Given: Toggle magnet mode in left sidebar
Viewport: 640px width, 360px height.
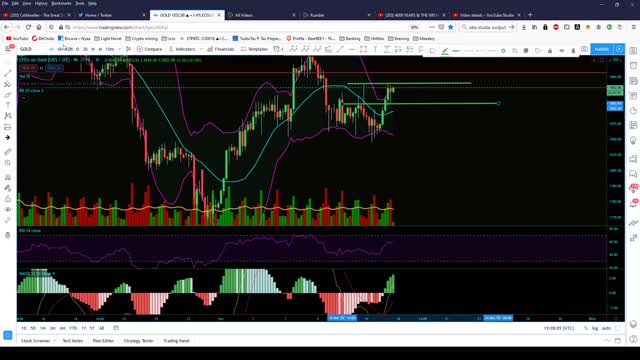Looking at the screenshot, I should (8, 177).
